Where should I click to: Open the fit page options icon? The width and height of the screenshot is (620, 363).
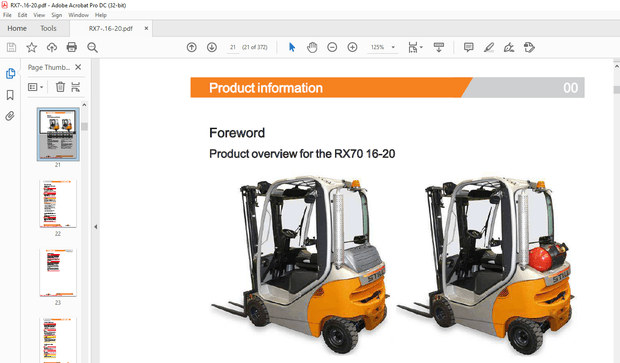(415, 47)
